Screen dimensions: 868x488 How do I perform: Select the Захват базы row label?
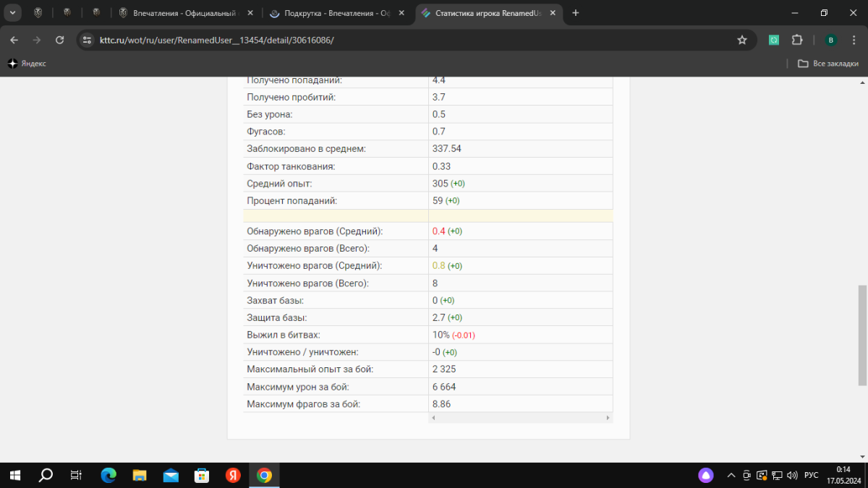(x=275, y=301)
